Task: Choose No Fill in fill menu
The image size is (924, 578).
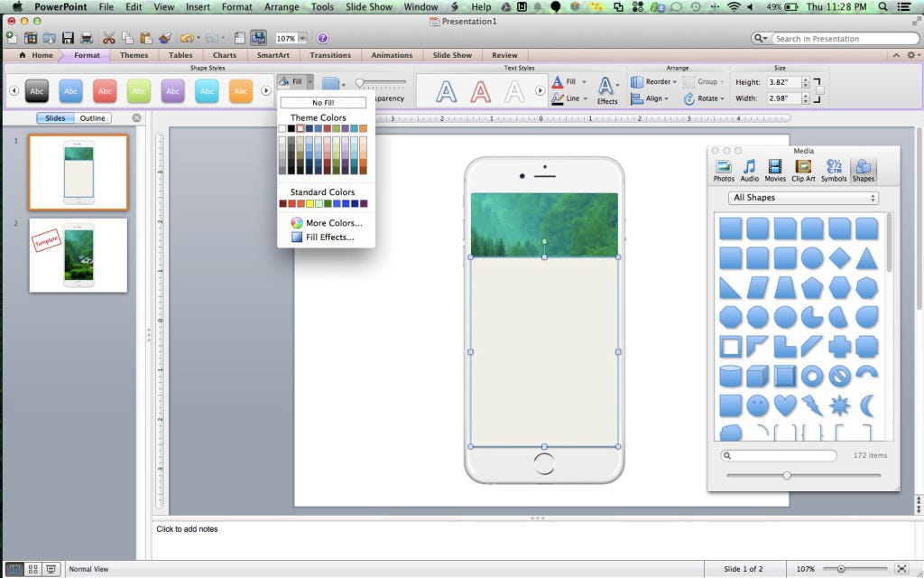Action: [x=323, y=103]
